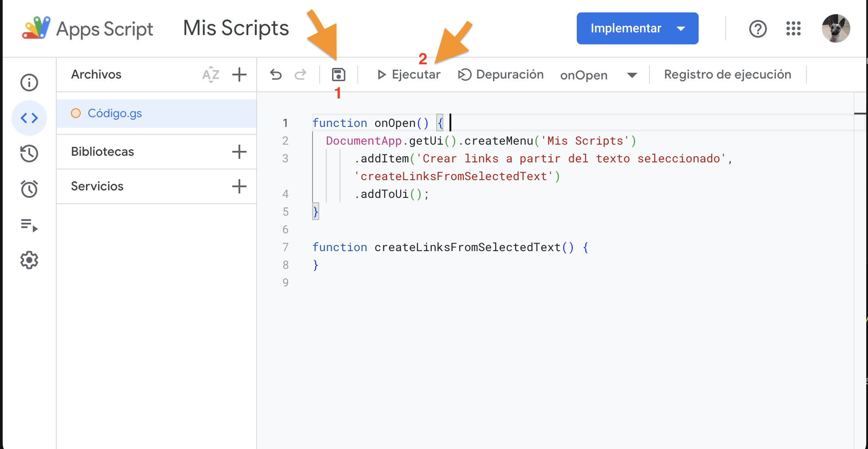Open the Google apps grid launcher

(x=794, y=28)
